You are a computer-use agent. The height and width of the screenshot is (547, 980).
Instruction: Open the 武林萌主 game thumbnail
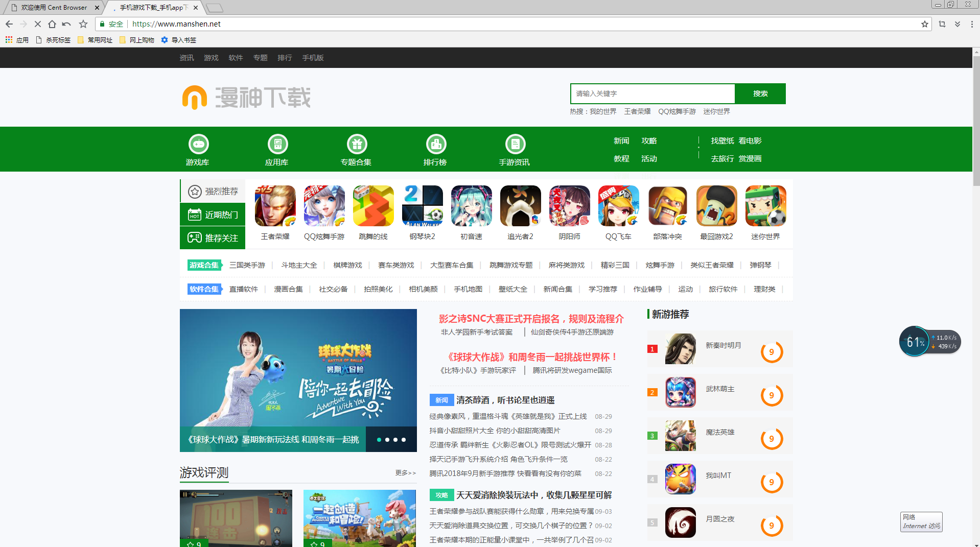(681, 392)
